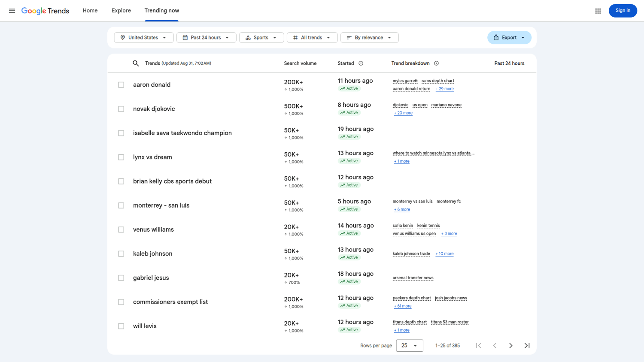Expand + 10 more for kaleb johnson
644x362 pixels.
444,254
